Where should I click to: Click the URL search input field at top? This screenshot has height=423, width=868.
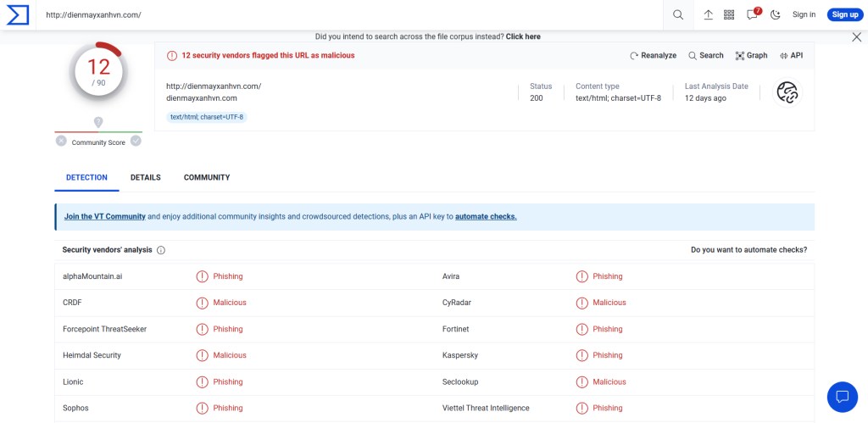pyautogui.click(x=350, y=15)
